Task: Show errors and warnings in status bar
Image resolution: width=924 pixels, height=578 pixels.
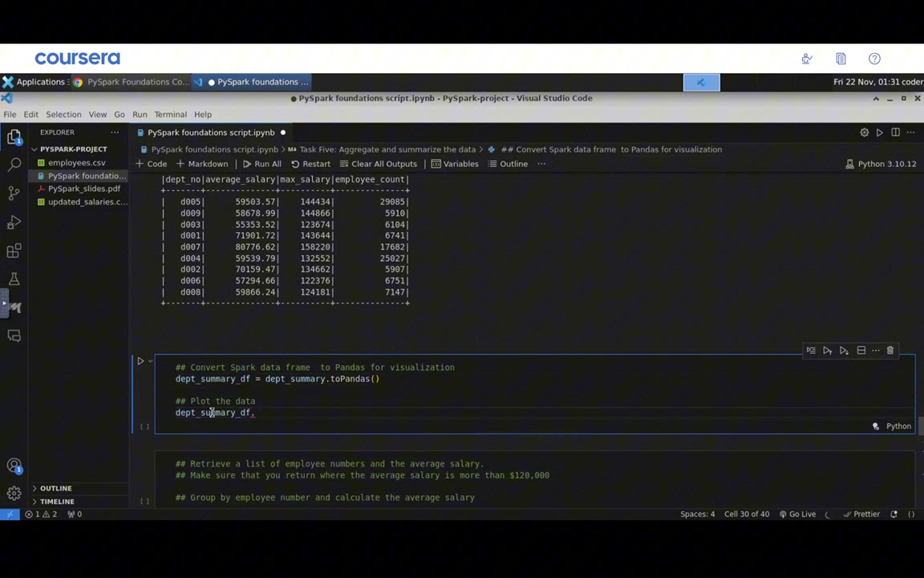Action: click(x=41, y=515)
